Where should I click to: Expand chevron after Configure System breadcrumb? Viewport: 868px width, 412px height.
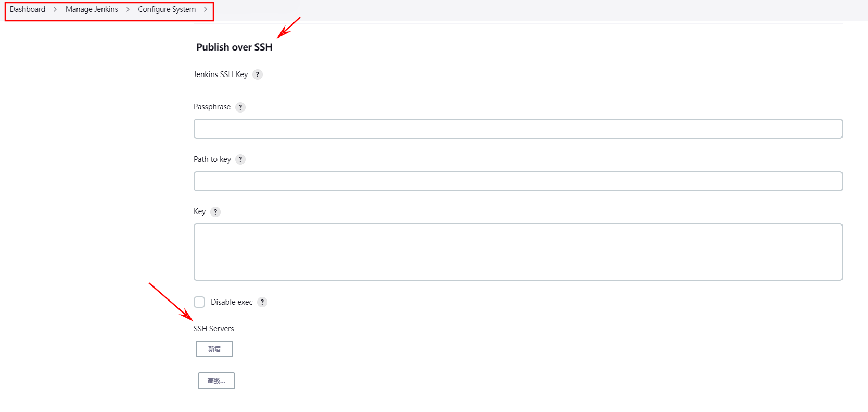click(206, 9)
